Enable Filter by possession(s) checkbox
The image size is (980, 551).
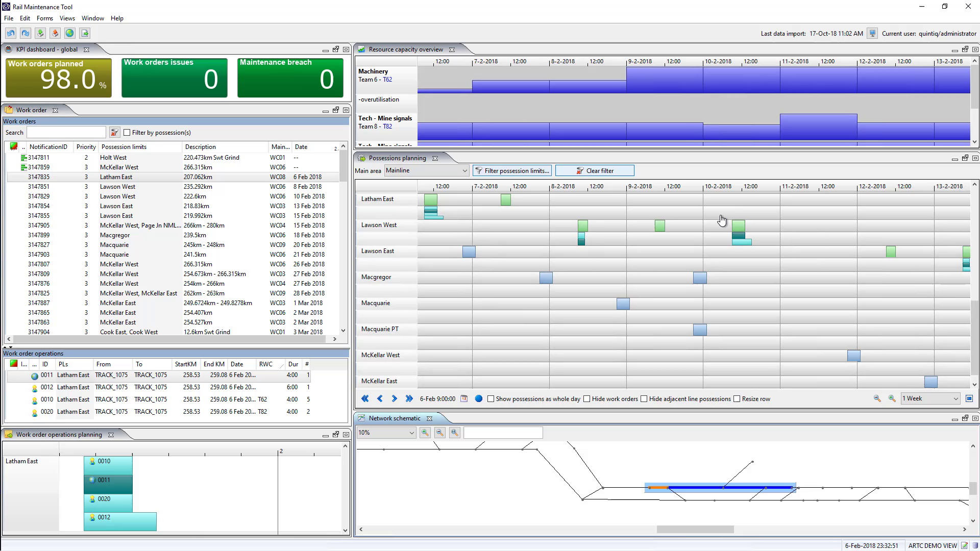click(127, 133)
